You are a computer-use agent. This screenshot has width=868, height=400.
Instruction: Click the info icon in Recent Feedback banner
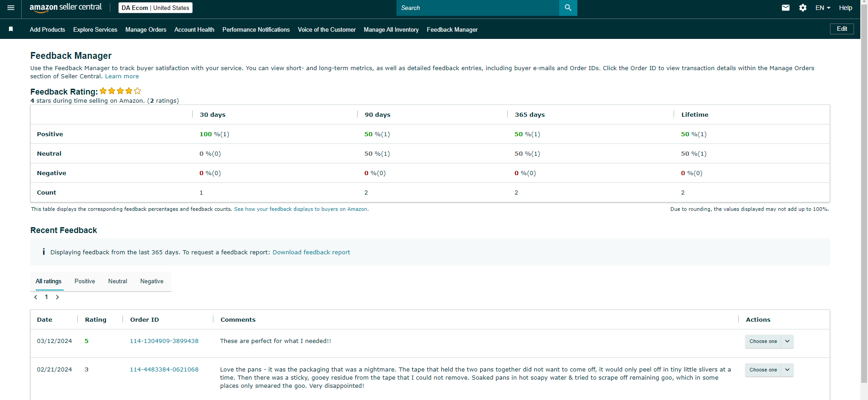click(x=43, y=252)
